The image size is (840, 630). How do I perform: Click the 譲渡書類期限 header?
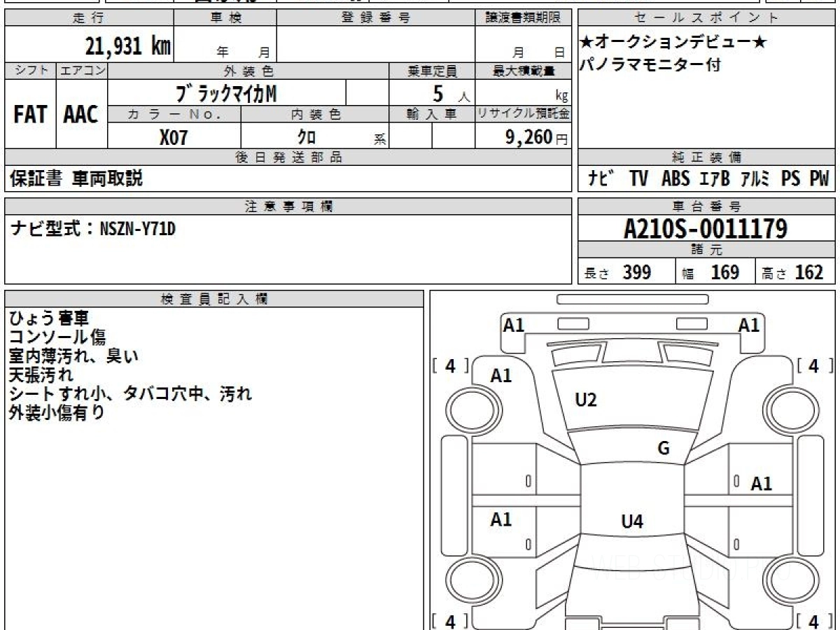(523, 18)
